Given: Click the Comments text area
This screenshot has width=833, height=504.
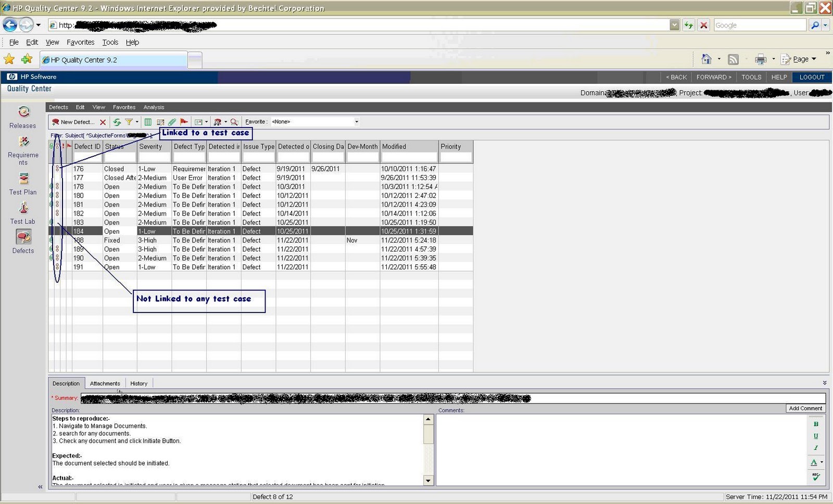Looking at the screenshot, I should (621, 450).
